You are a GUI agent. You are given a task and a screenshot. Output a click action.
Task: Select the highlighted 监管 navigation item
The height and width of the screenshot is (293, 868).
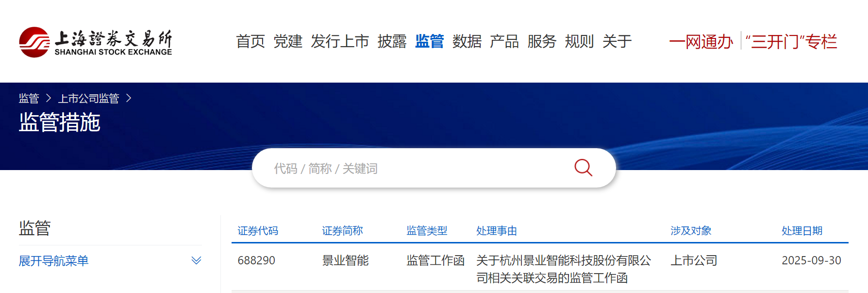429,41
